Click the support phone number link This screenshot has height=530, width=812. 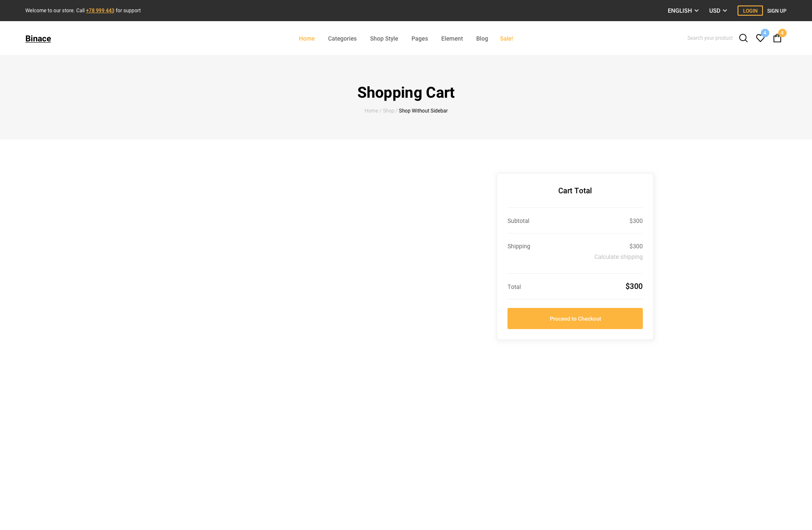100,11
